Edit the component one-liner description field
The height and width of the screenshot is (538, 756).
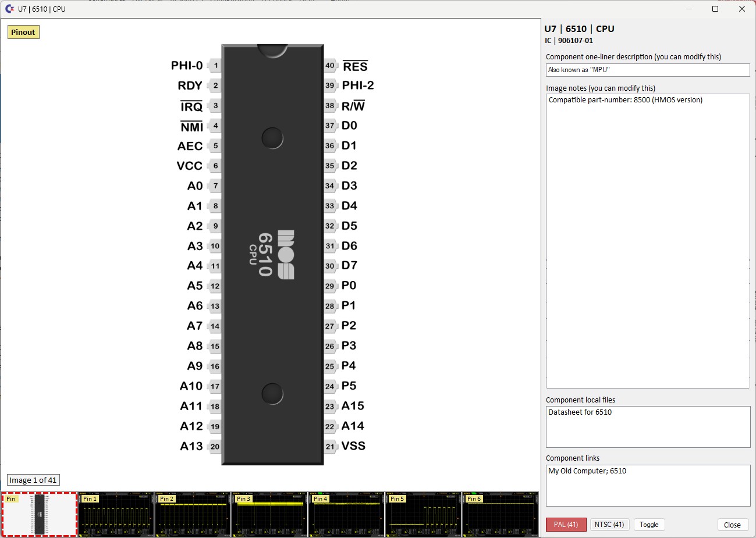point(648,70)
